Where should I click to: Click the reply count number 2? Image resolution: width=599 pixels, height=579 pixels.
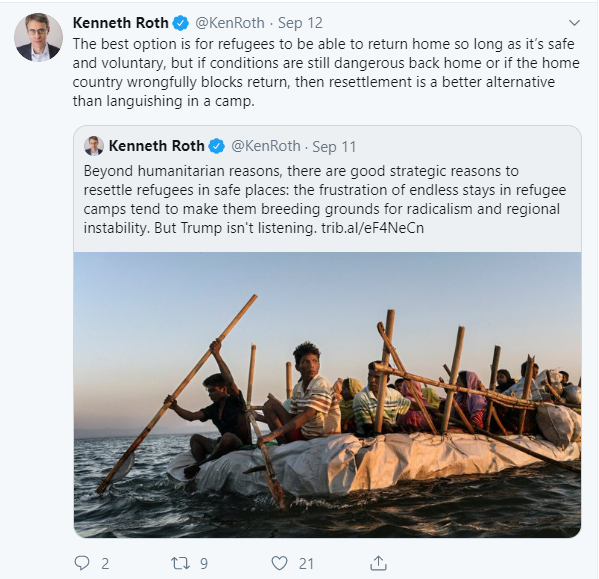[x=105, y=564]
